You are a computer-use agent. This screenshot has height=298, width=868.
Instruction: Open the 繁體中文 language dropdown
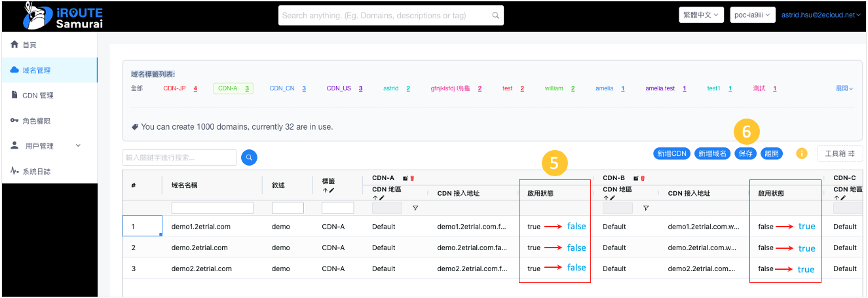701,15
